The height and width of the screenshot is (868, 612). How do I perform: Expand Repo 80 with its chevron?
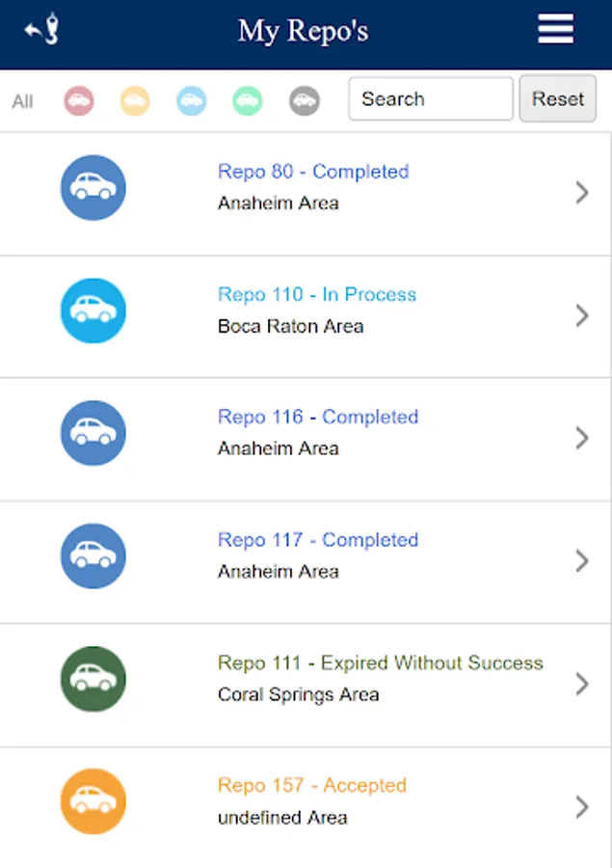coord(581,193)
